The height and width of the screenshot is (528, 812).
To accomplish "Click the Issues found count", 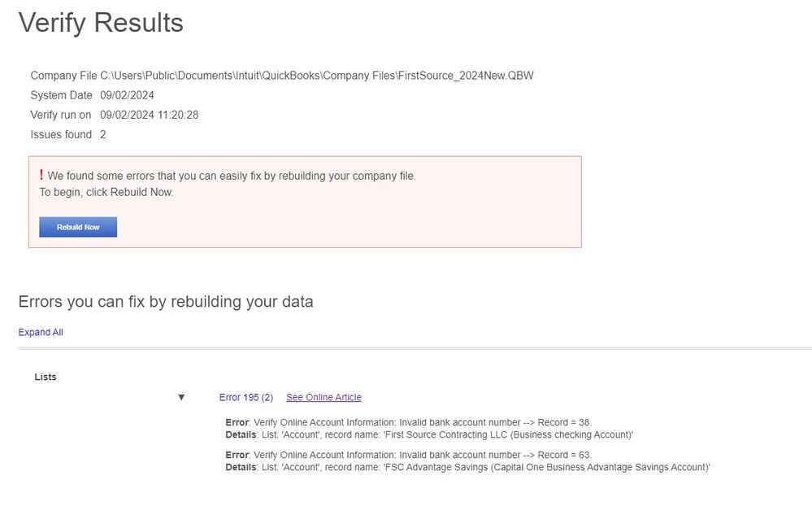I will click(103, 134).
